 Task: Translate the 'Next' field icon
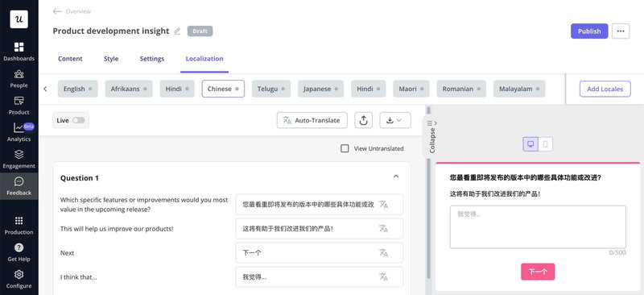tap(384, 252)
